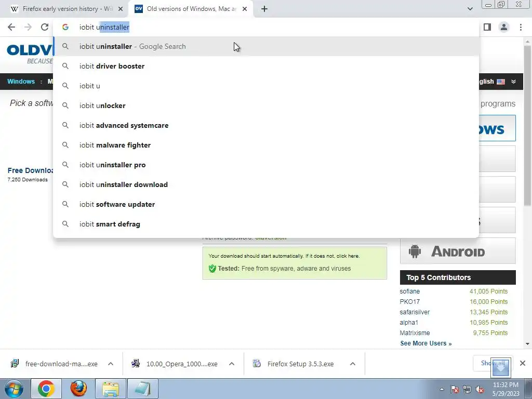Choose iobit uninstaller download suggestion
The width and height of the screenshot is (532, 399).
(x=266, y=184)
